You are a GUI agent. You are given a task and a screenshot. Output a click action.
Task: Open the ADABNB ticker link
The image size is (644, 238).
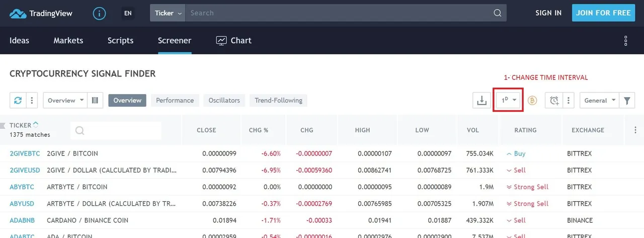pos(23,220)
